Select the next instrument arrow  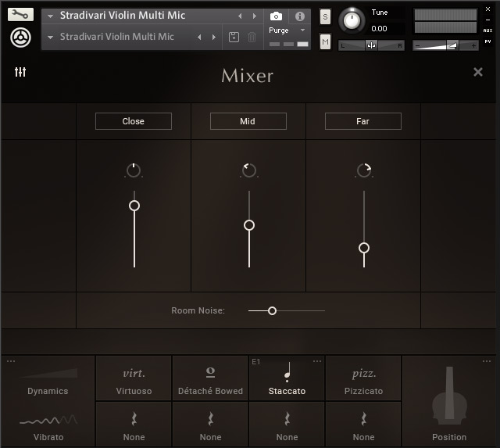255,16
